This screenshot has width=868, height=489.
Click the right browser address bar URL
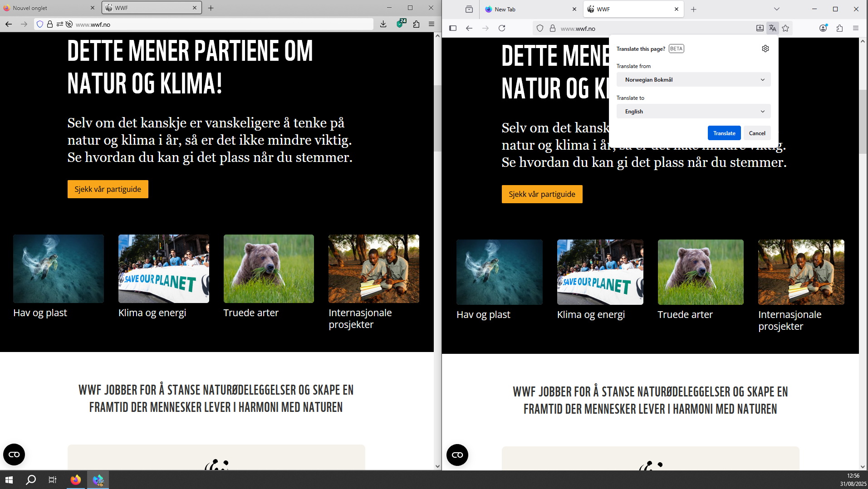(x=578, y=29)
